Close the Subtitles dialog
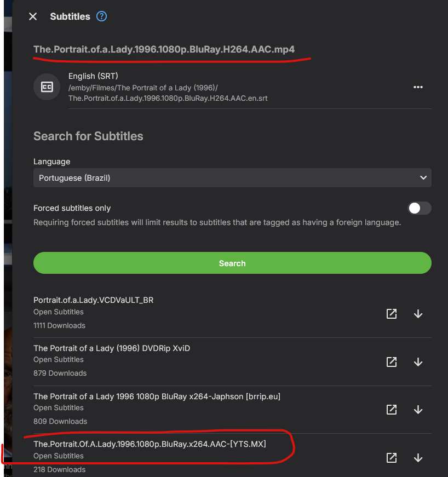This screenshot has height=477, width=448. tap(33, 16)
